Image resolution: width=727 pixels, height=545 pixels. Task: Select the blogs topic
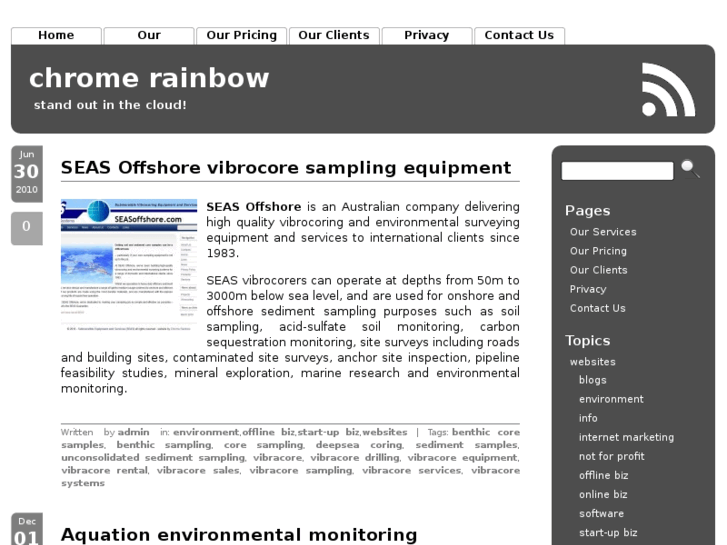[593, 380]
